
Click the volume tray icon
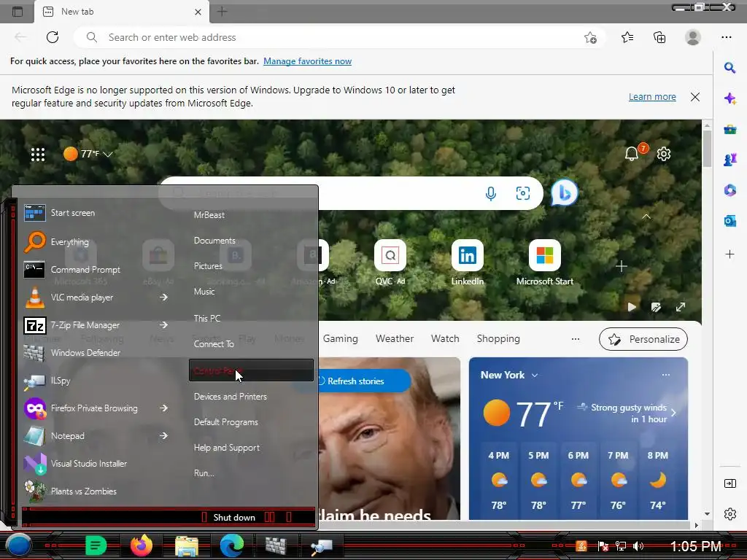[x=638, y=546]
